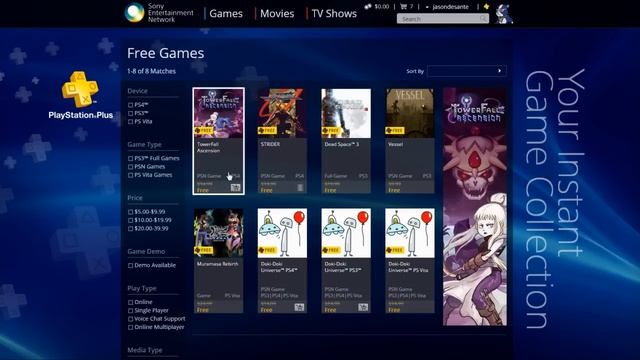The image size is (640, 360).
Task: Click the FREE badge on Vessel
Action: point(395,131)
